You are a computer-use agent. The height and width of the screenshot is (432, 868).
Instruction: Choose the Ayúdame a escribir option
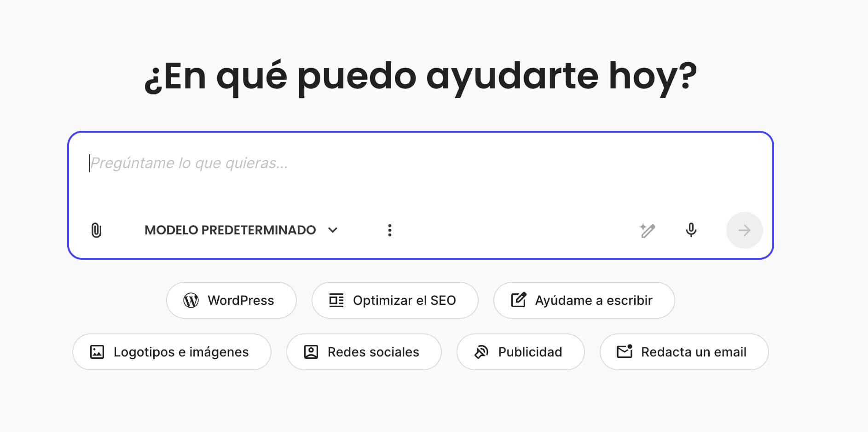click(x=584, y=300)
